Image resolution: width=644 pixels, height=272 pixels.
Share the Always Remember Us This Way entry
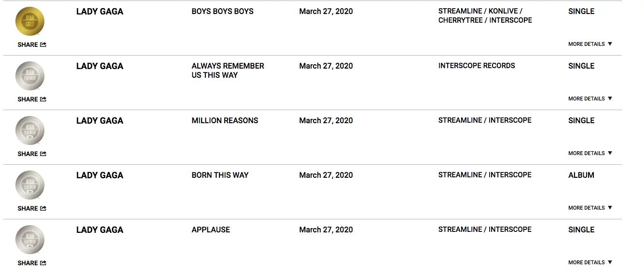(32, 99)
